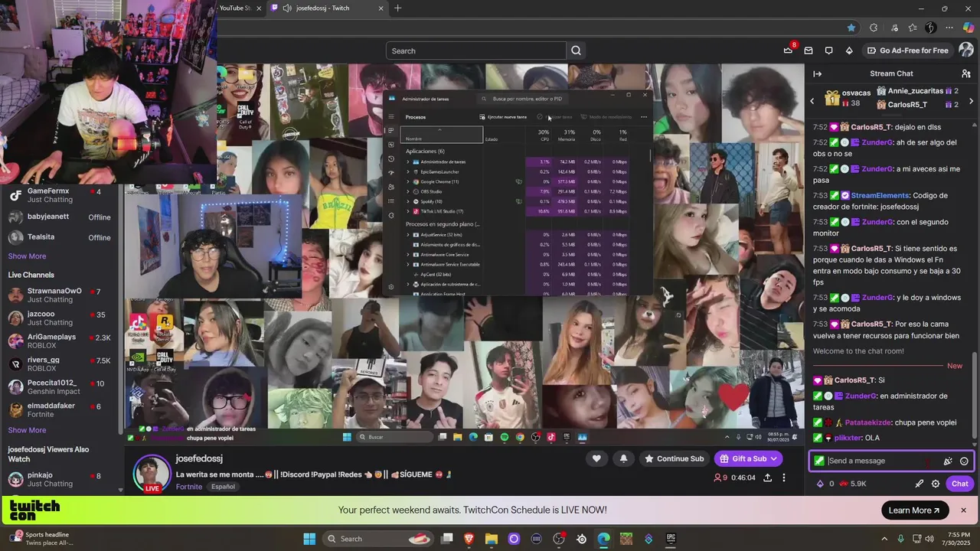Open the chat Community people icon
Viewport: 980px width, 551px height.
tap(966, 73)
